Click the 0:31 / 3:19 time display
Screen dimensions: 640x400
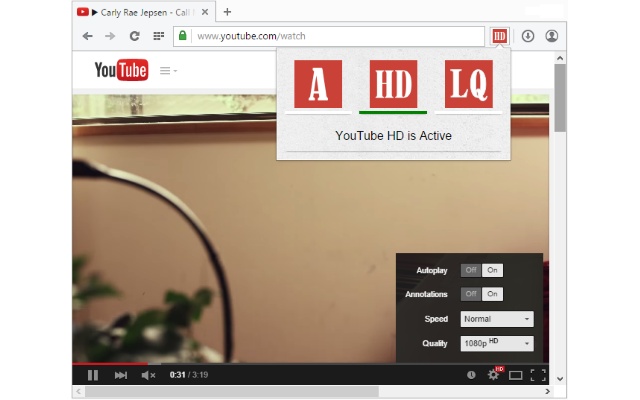[x=189, y=375]
